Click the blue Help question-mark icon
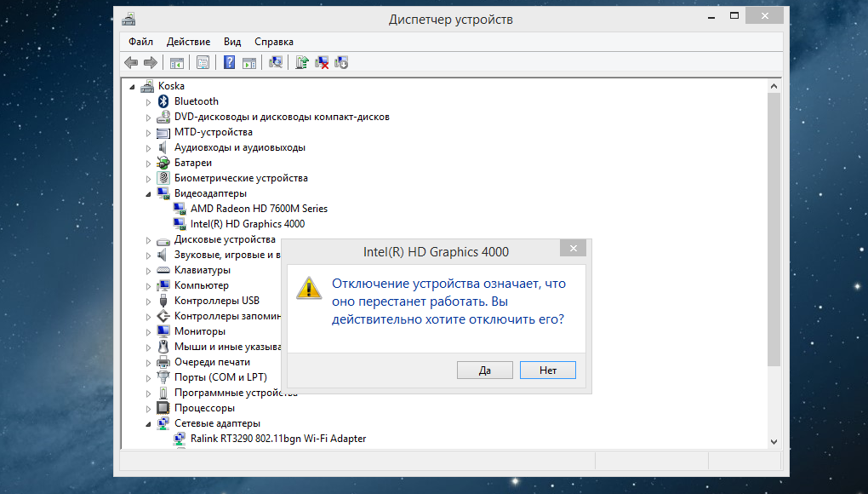This screenshot has width=868, height=494. tap(229, 62)
